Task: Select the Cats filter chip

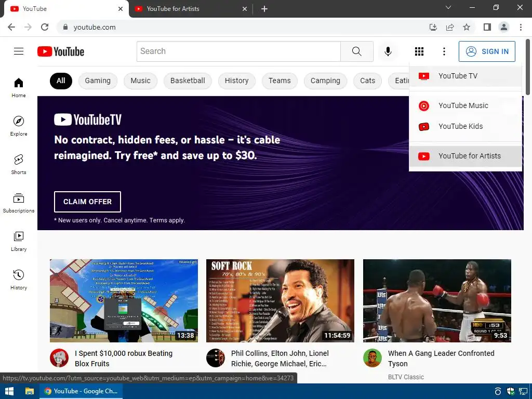Action: coord(367,81)
